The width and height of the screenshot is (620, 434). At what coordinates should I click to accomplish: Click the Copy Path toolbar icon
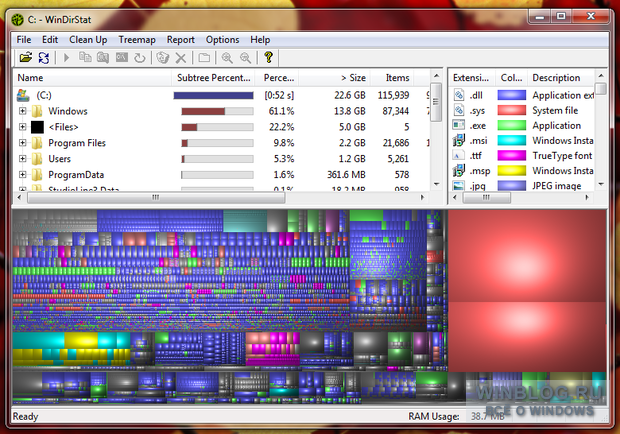coord(85,58)
